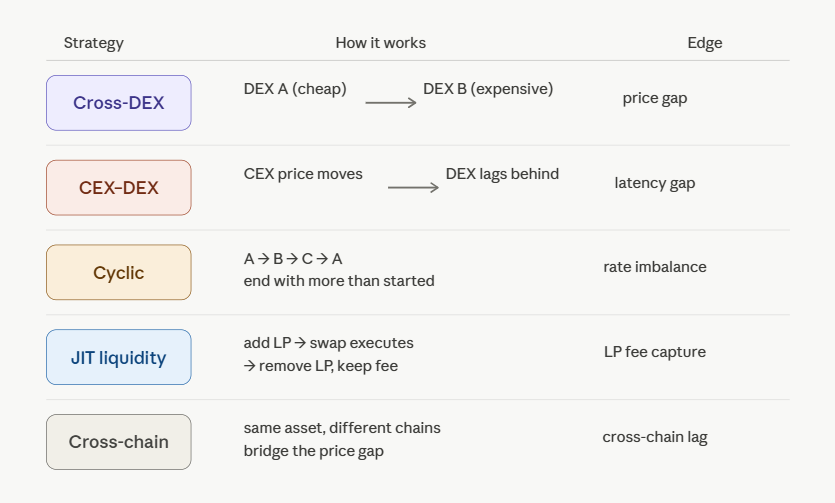Click add LP → swap executes text

pyautogui.click(x=329, y=343)
